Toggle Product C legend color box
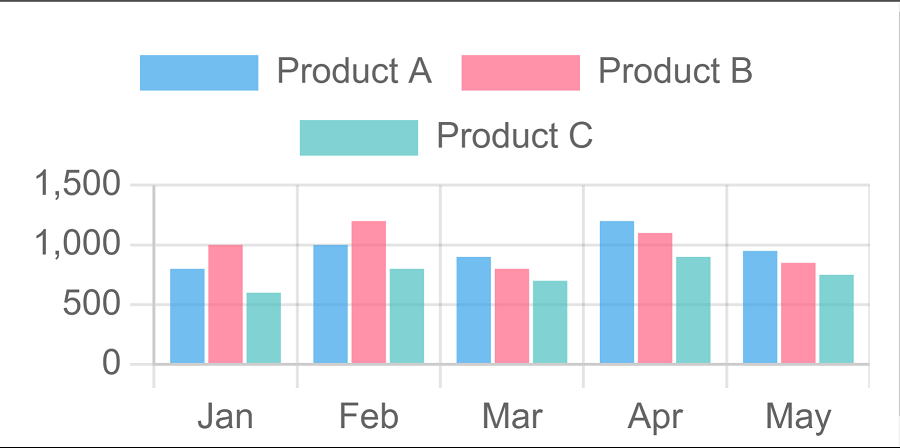This screenshot has height=448, width=900. click(359, 137)
